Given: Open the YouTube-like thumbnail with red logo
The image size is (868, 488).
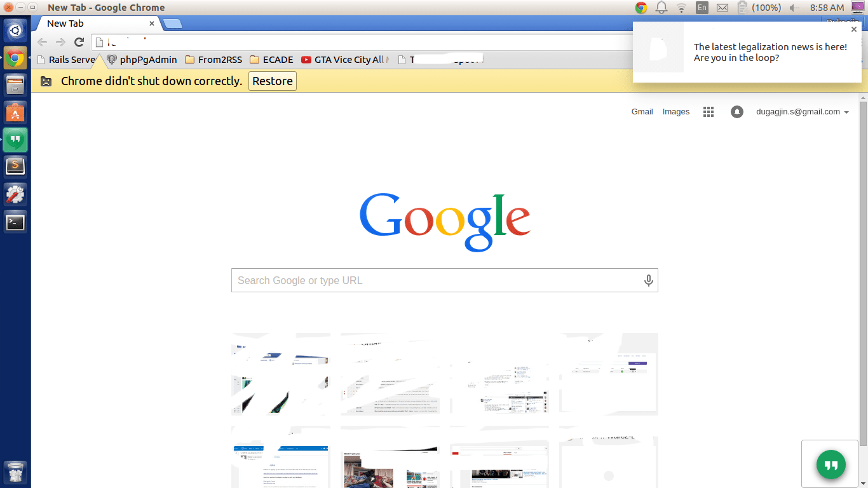Looking at the screenshot, I should 499,457.
